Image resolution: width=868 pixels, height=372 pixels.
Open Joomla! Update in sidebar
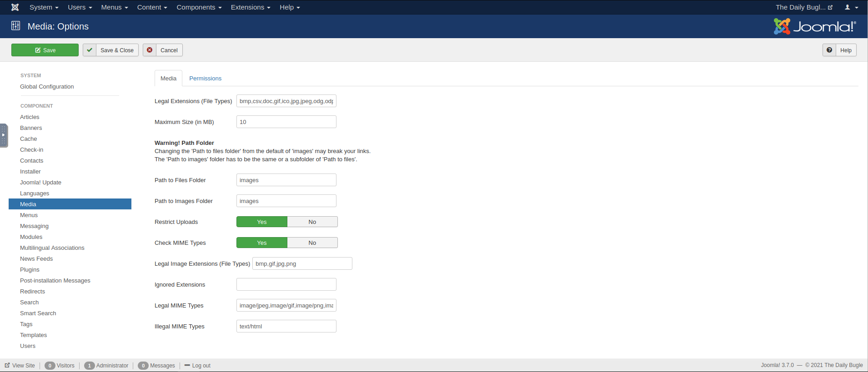[40, 182]
